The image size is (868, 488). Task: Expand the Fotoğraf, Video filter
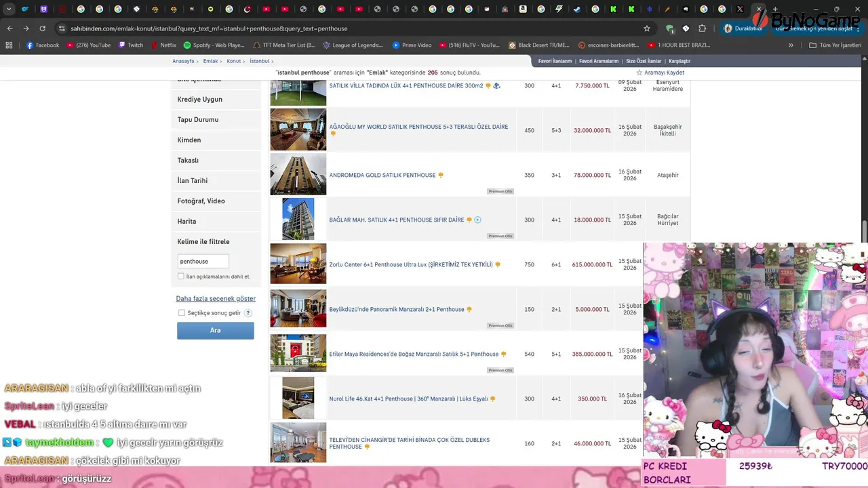click(216, 201)
